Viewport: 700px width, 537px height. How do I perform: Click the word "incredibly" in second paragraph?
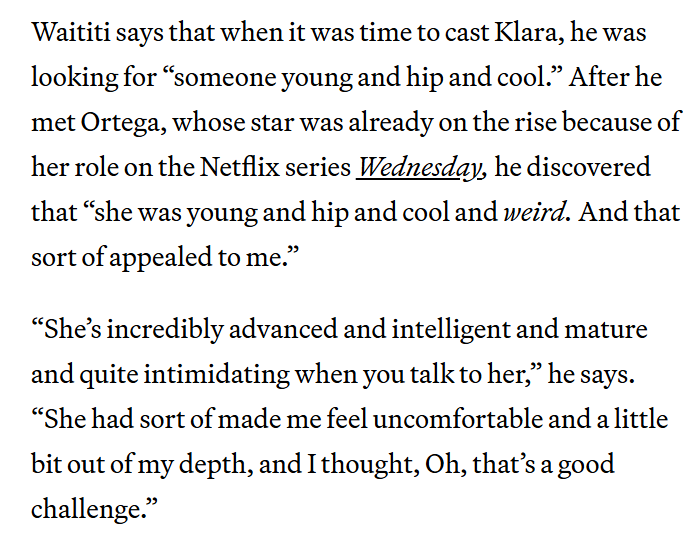165,330
